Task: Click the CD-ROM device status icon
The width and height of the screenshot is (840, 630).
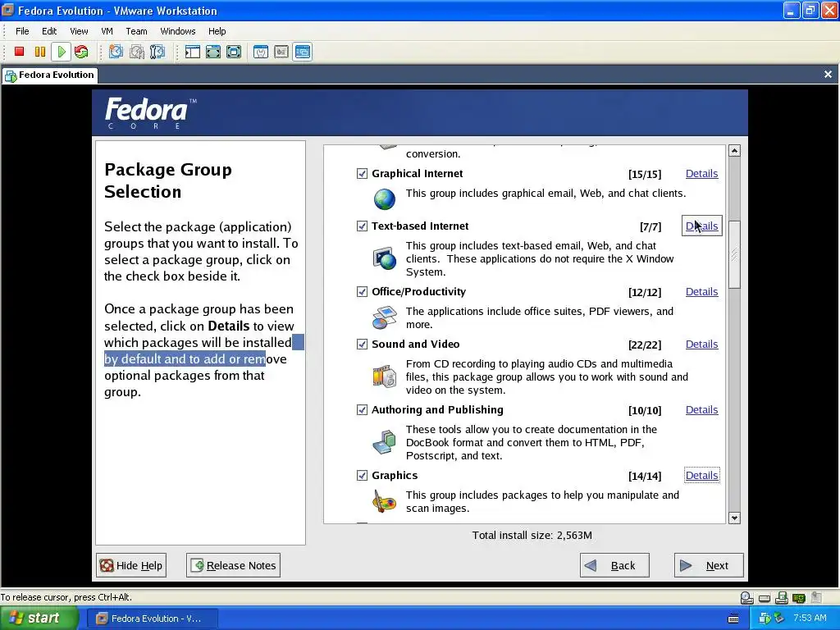Action: click(x=746, y=598)
